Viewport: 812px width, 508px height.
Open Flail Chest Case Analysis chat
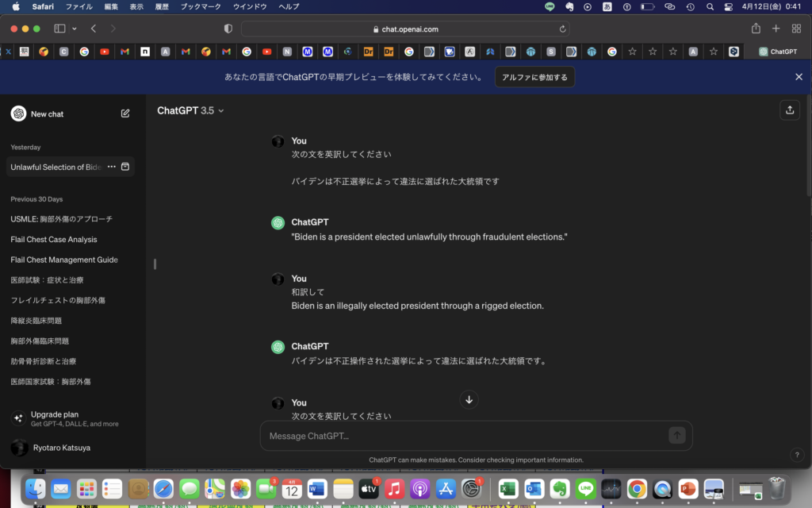[x=54, y=240]
